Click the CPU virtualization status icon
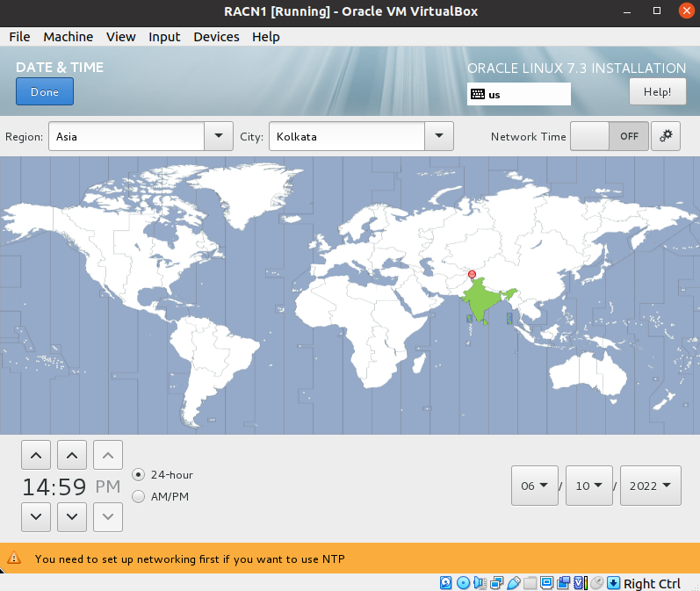The height and width of the screenshot is (591, 700). click(581, 583)
